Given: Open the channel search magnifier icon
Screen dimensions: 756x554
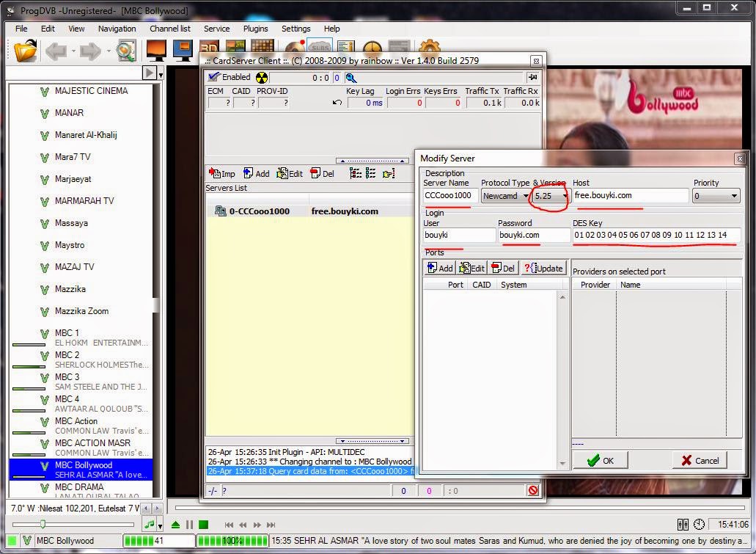Looking at the screenshot, I should pos(126,51).
